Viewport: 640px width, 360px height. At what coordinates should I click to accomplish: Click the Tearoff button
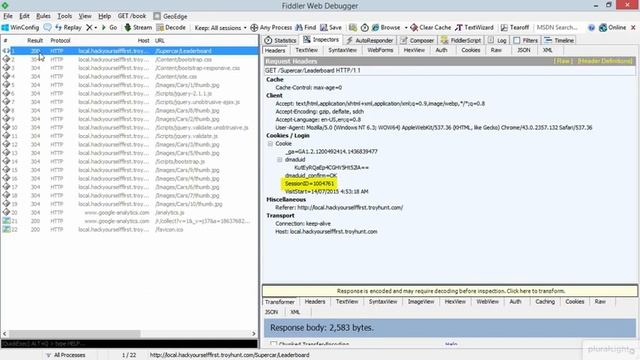515,27
